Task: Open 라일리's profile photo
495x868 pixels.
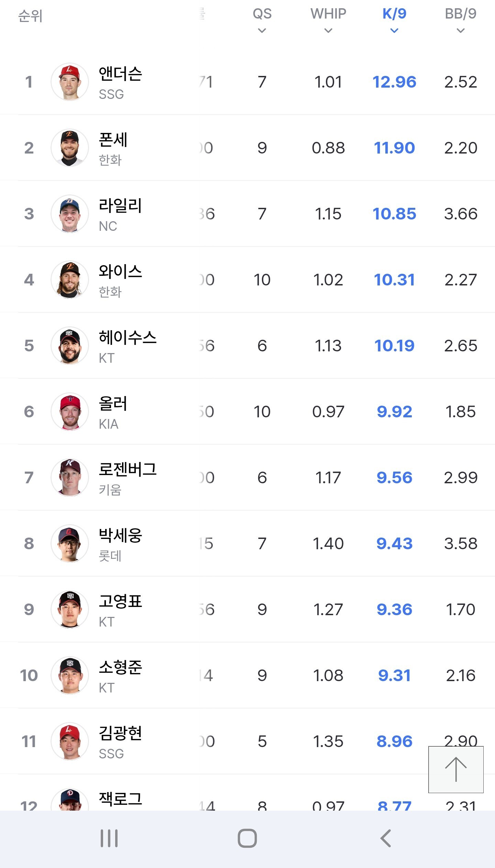Action: coord(70,214)
